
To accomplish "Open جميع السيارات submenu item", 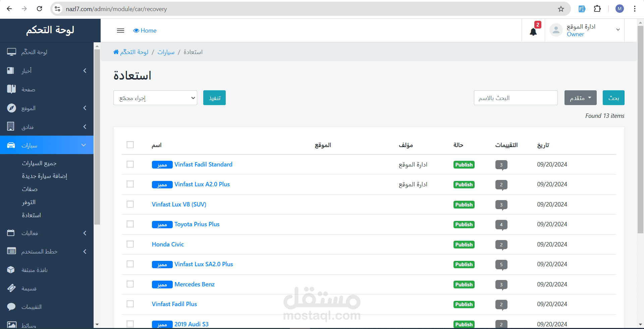I will [39, 163].
